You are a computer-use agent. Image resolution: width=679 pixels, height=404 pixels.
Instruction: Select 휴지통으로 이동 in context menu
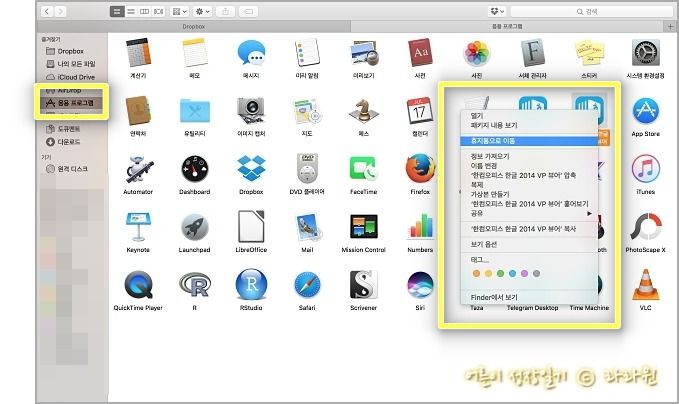point(529,141)
